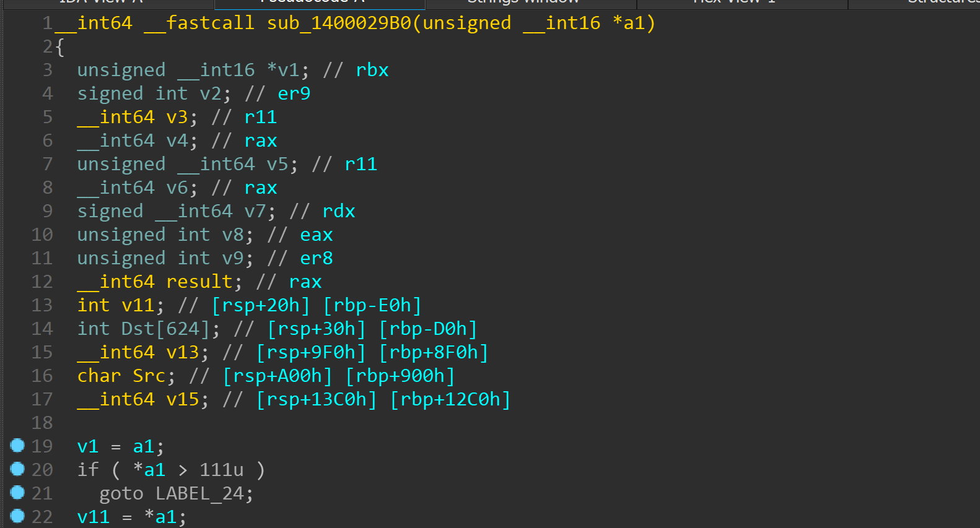Screen dimensions: 980x528
Task: Click breakpoint dot on line 20
Action: 17,469
